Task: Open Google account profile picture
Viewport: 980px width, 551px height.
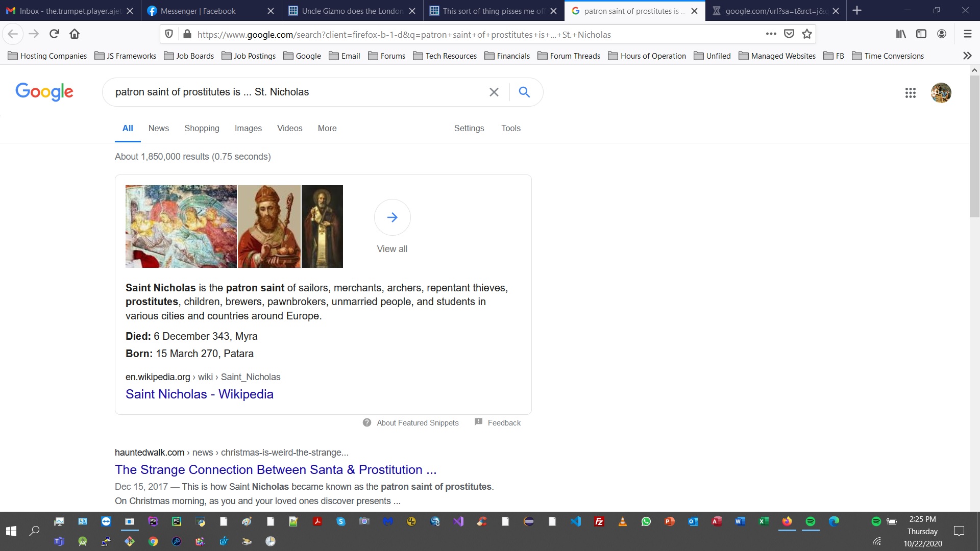Action: pyautogui.click(x=941, y=93)
